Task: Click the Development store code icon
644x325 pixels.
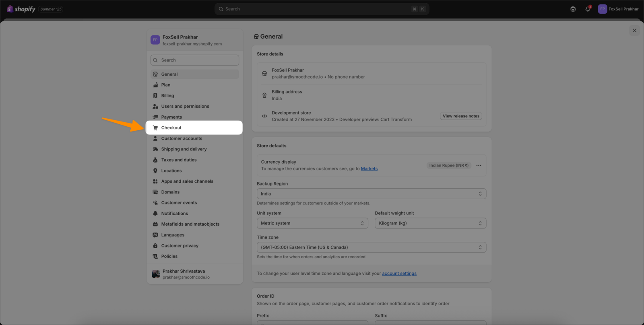Action: coord(264,116)
